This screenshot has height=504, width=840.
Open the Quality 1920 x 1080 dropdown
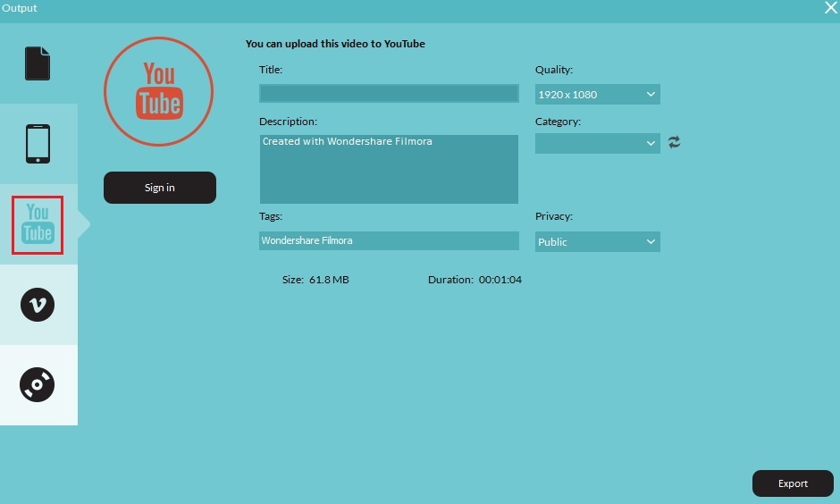tap(597, 94)
